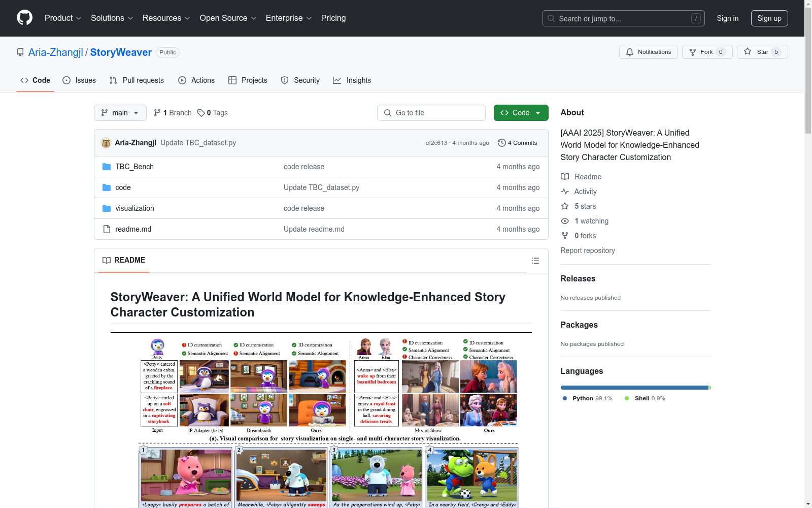
Task: Open the visualization folder
Action: pos(134,208)
